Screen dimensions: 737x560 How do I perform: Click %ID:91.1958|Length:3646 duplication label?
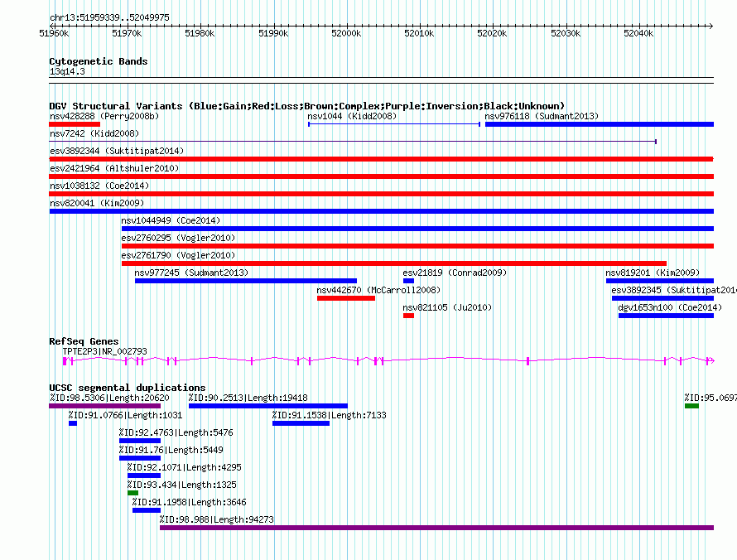189,502
